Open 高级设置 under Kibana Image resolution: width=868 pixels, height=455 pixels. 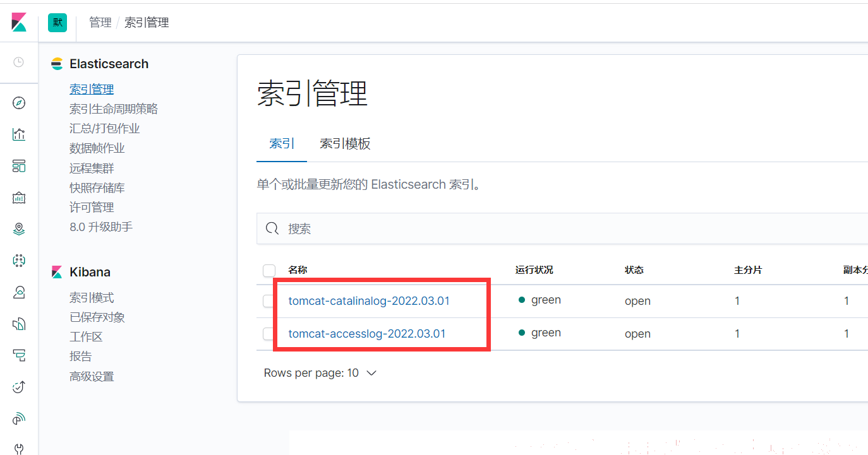coord(92,377)
